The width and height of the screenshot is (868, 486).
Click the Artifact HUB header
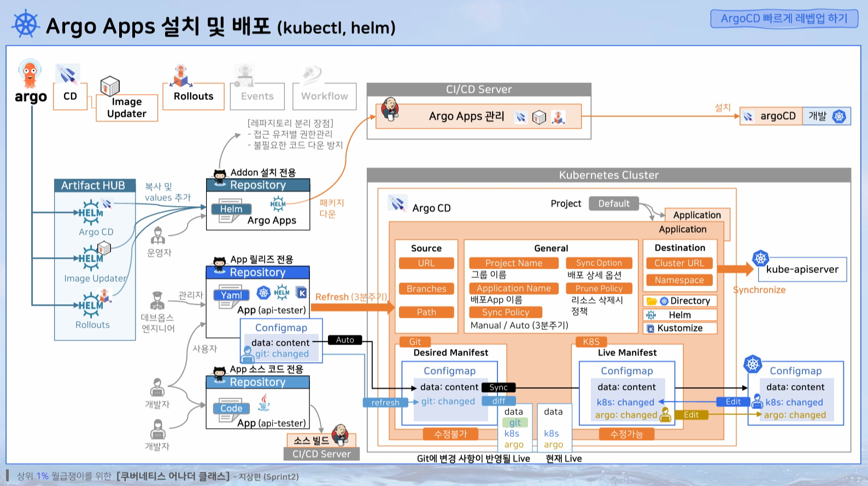95,185
